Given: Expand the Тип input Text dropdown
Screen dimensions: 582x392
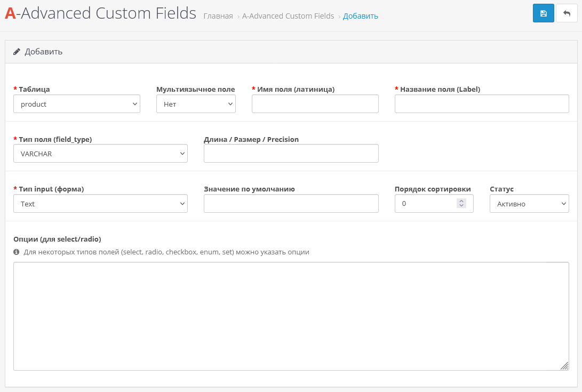Looking at the screenshot, I should [x=100, y=204].
